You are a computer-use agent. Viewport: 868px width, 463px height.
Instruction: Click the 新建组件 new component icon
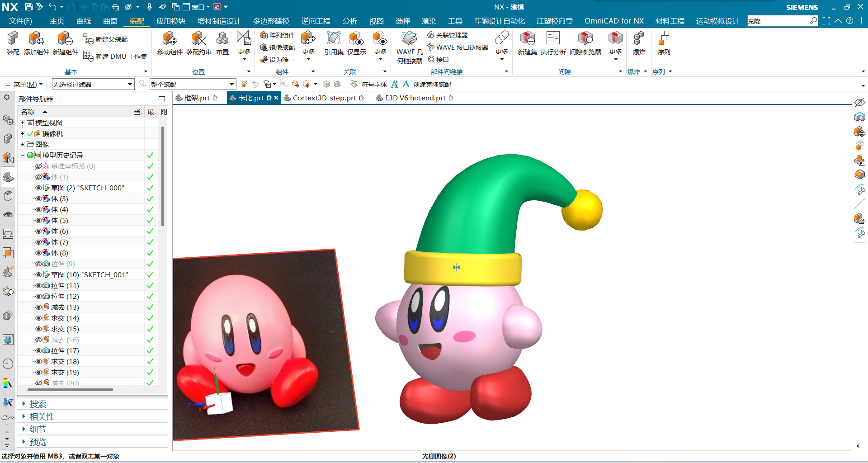(x=66, y=43)
